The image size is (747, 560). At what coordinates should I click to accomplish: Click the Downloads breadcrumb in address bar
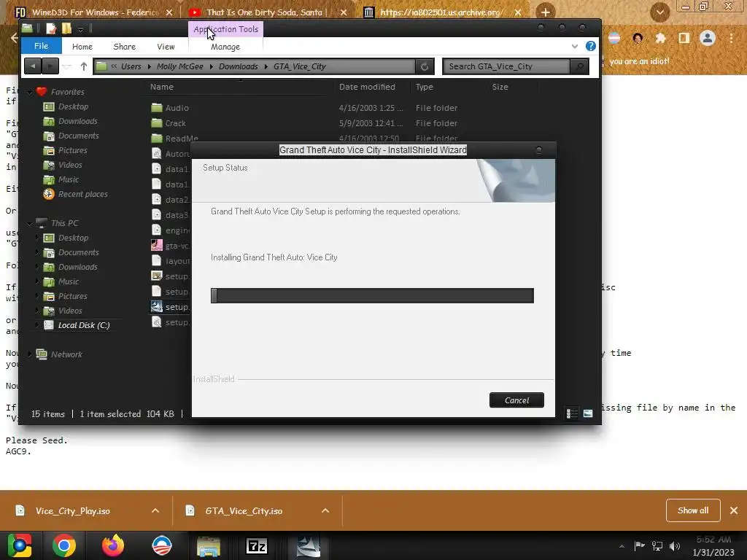(239, 66)
